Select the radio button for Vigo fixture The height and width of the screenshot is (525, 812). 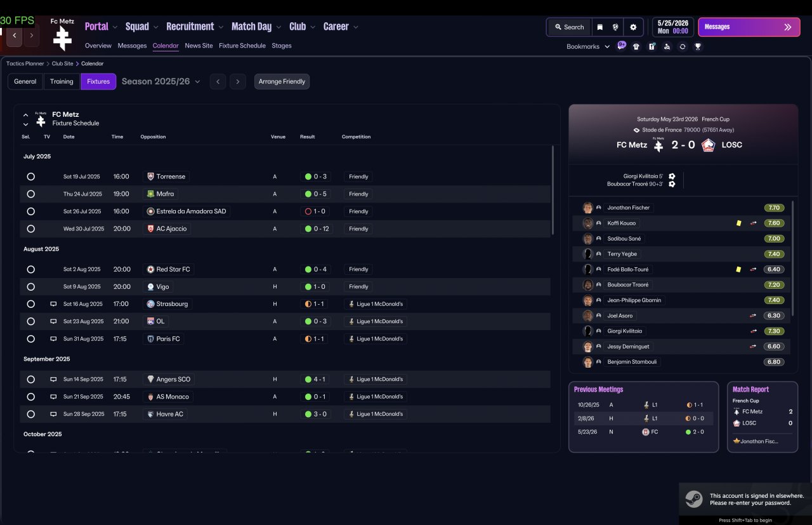[x=30, y=287]
